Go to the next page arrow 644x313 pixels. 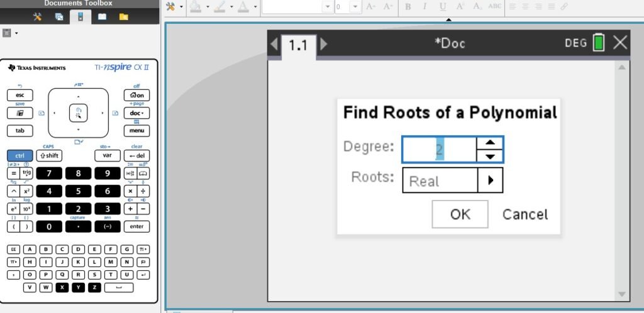pos(324,44)
